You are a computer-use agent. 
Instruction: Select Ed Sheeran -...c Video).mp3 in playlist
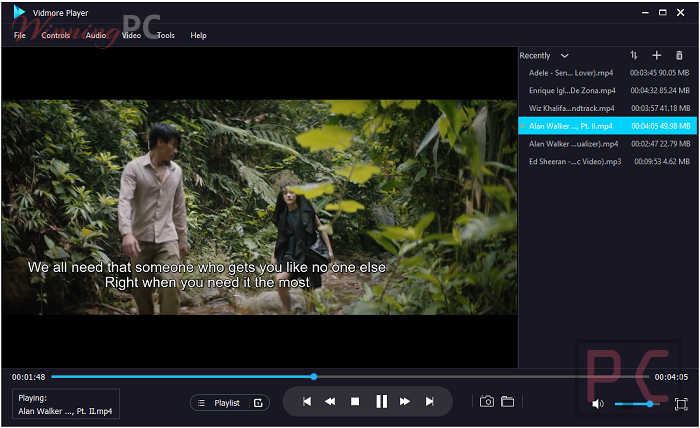608,162
